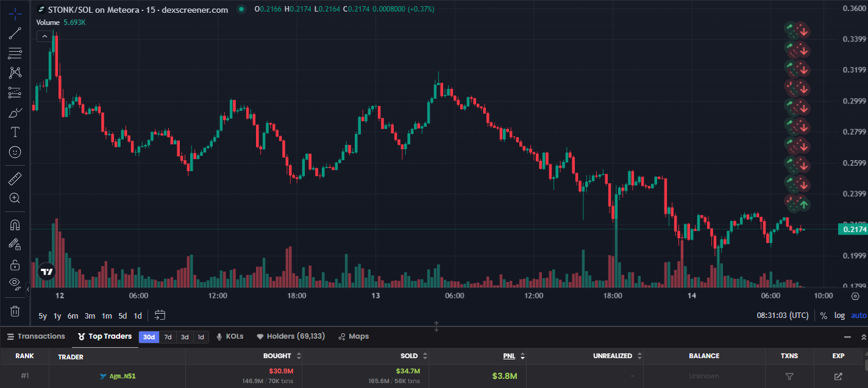The width and height of the screenshot is (868, 388).
Task: Click the bottom trade marker with green up arrow
Action: click(x=797, y=203)
